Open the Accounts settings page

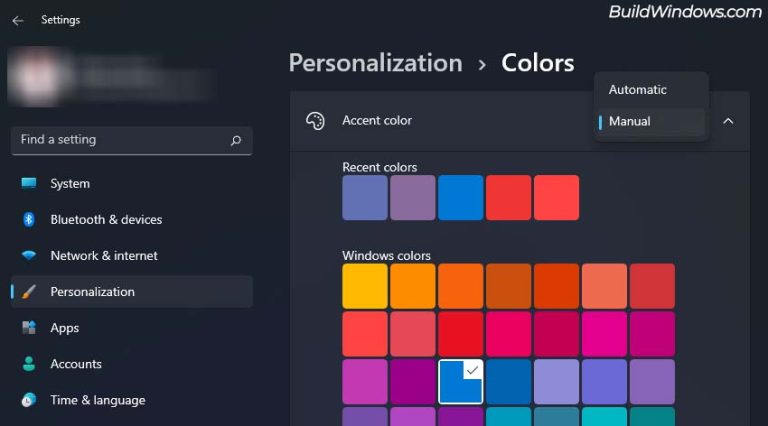point(131,364)
